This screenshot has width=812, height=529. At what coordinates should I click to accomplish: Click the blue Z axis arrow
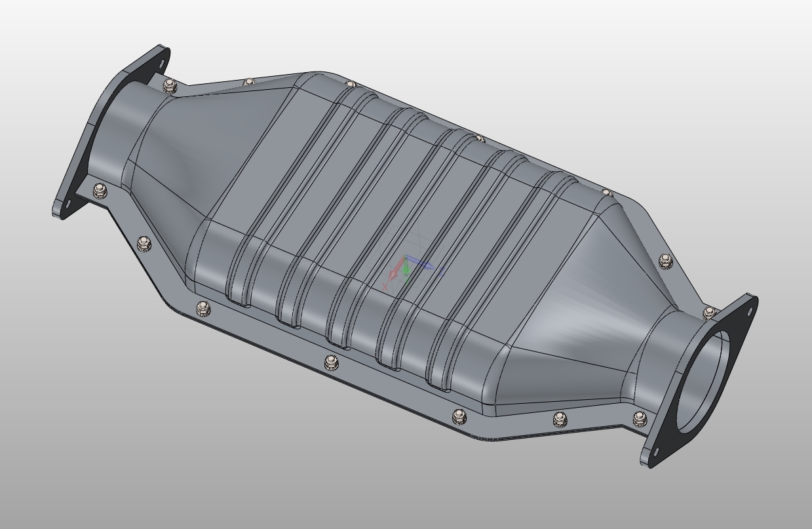pos(429,266)
